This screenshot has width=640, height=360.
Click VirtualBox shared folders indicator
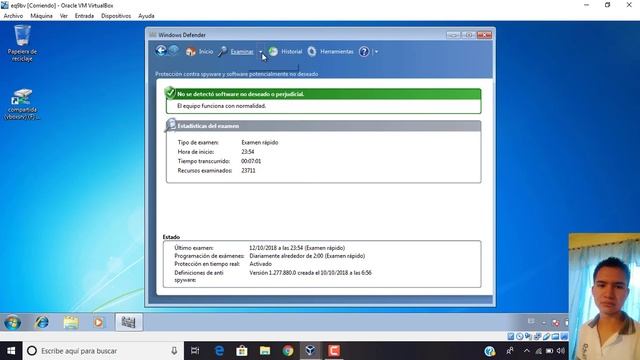click(555, 336)
